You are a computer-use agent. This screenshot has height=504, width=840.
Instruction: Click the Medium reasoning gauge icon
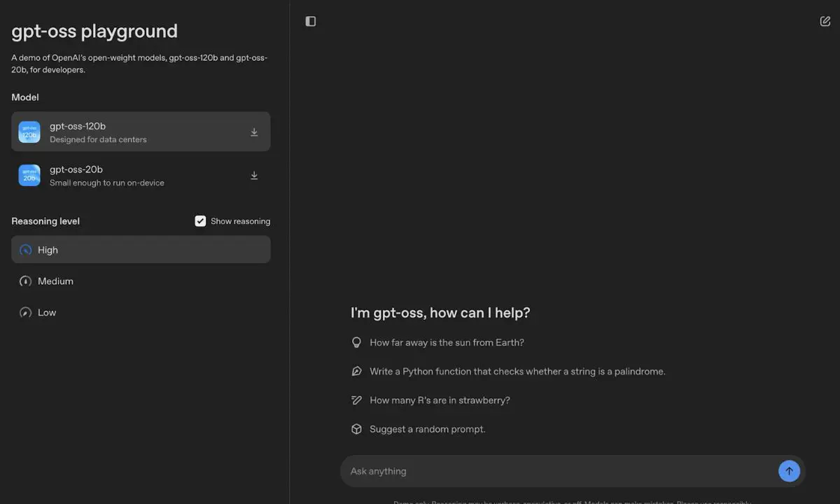point(26,281)
